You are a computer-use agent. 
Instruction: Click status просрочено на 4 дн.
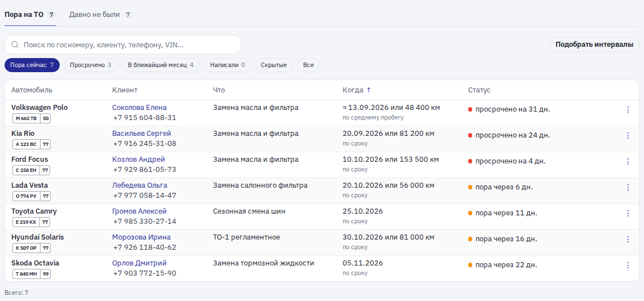point(507,161)
